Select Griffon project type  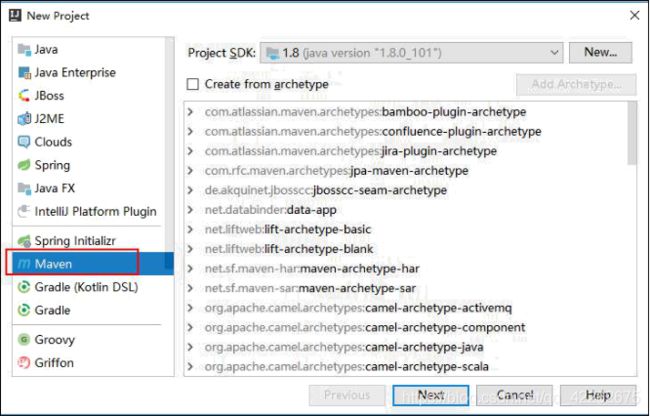(x=88, y=363)
